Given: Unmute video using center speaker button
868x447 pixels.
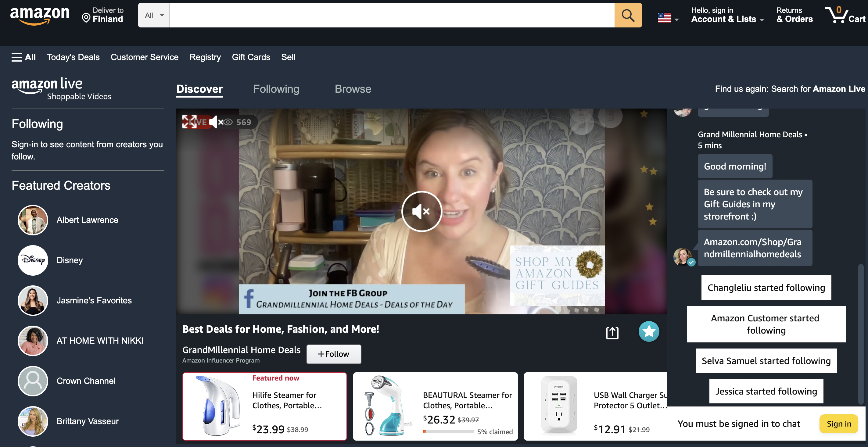Looking at the screenshot, I should [x=421, y=212].
